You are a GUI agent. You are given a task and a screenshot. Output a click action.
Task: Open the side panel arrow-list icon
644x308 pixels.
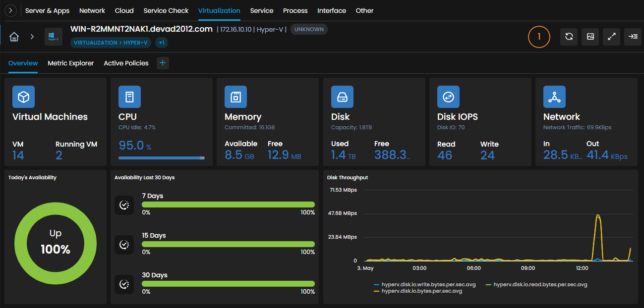click(x=633, y=37)
